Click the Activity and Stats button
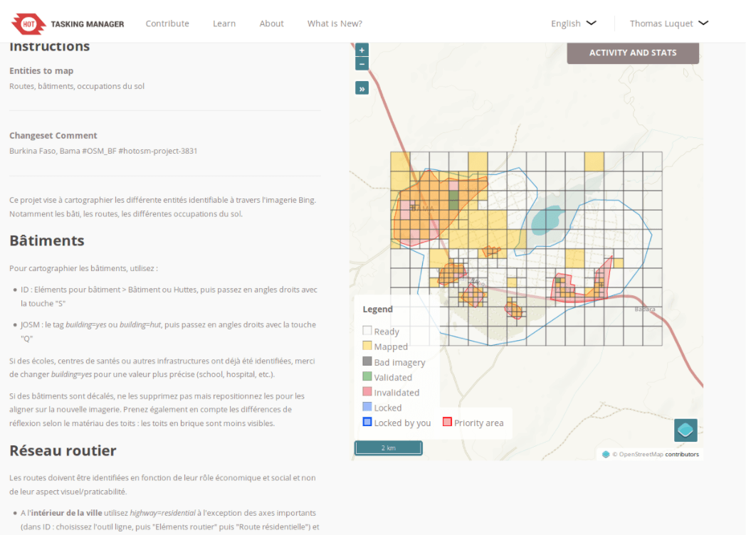The width and height of the screenshot is (756, 535). 633,53
